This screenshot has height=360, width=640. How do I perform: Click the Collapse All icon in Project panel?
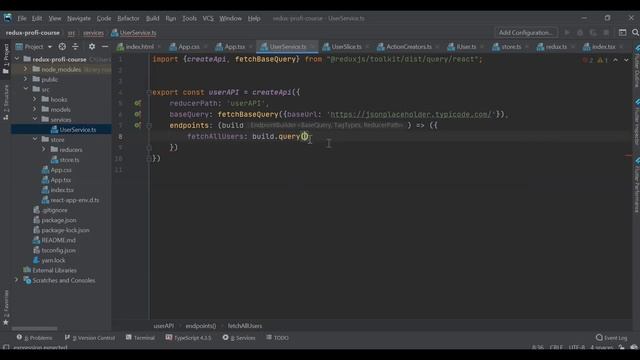(x=75, y=47)
